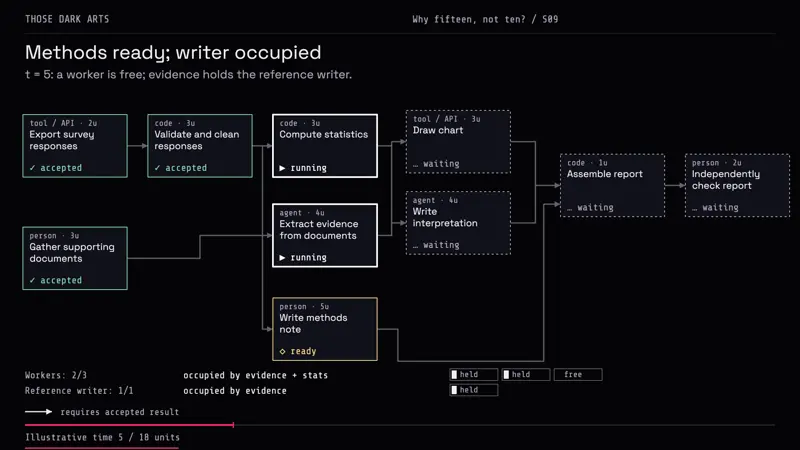Screen dimensions: 800x450
Task: Click the 'person · 2u' label on Independently check report
Action: (x=717, y=163)
